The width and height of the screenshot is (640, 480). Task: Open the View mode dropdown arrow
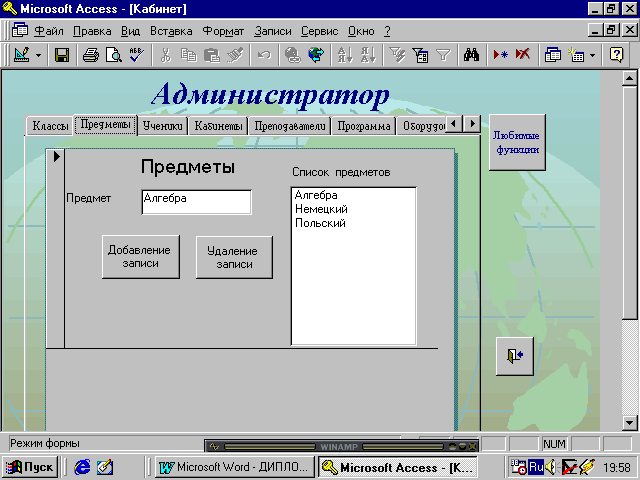tap(39, 55)
